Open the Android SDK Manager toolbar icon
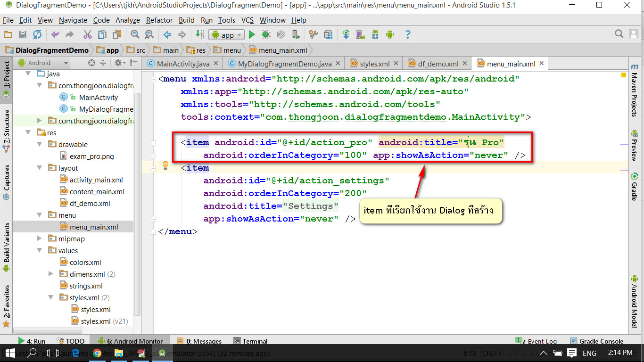The width and height of the screenshot is (644, 362). pyautogui.click(x=375, y=34)
